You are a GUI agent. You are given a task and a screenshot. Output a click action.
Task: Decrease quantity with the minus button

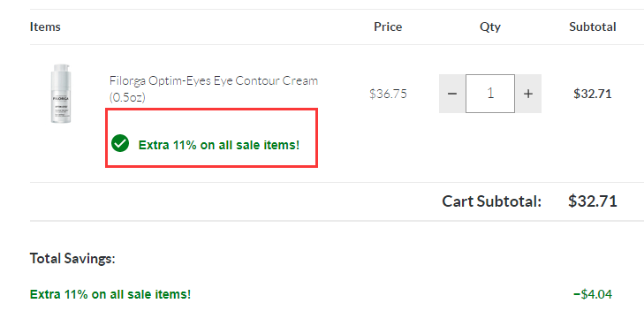[451, 94]
